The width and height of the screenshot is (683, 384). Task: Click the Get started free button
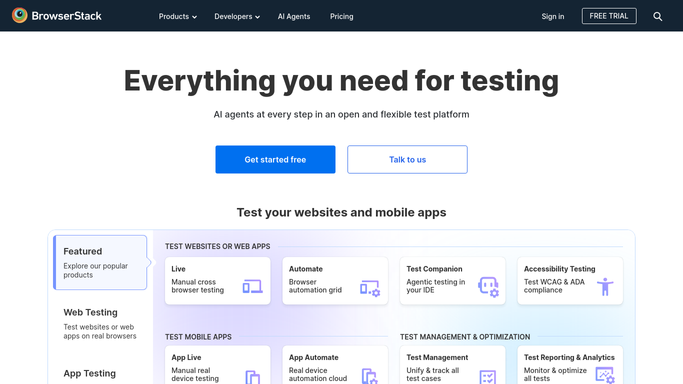pos(275,159)
